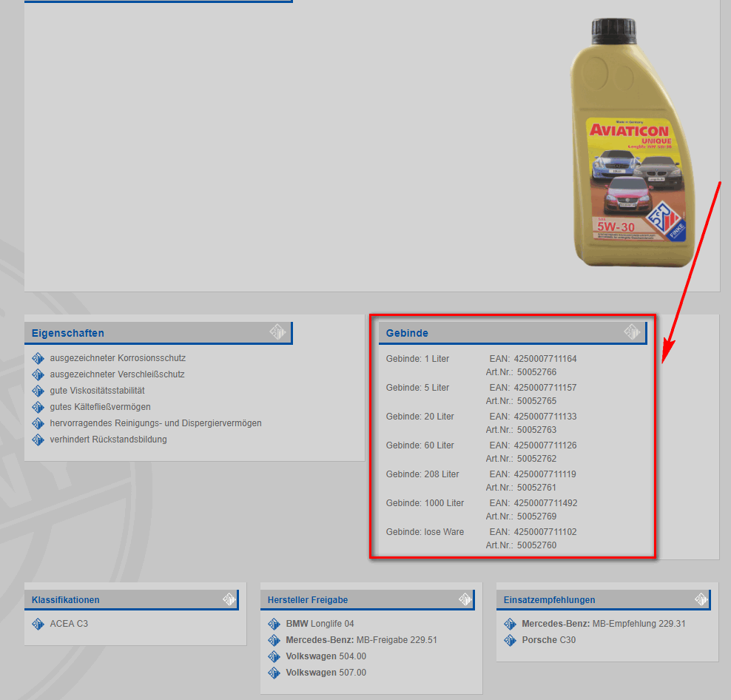Click bullet icon beside Volkswagen 507.00
This screenshot has height=700, width=731.
click(x=274, y=673)
